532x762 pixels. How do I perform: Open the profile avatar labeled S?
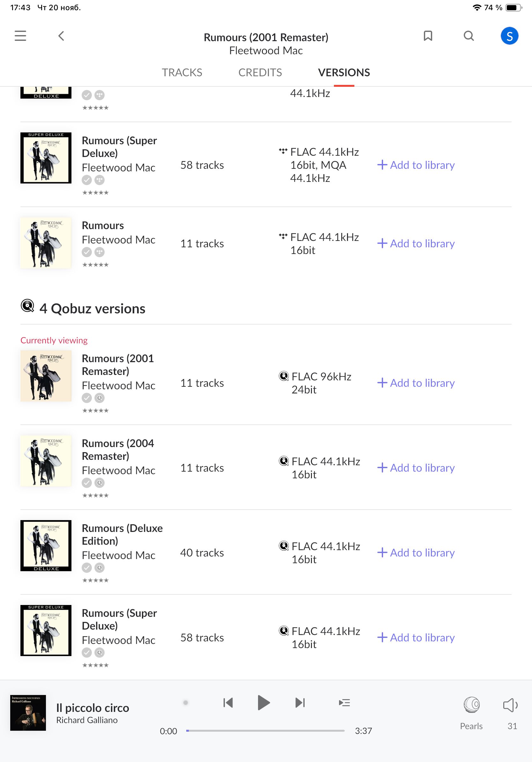tap(509, 36)
